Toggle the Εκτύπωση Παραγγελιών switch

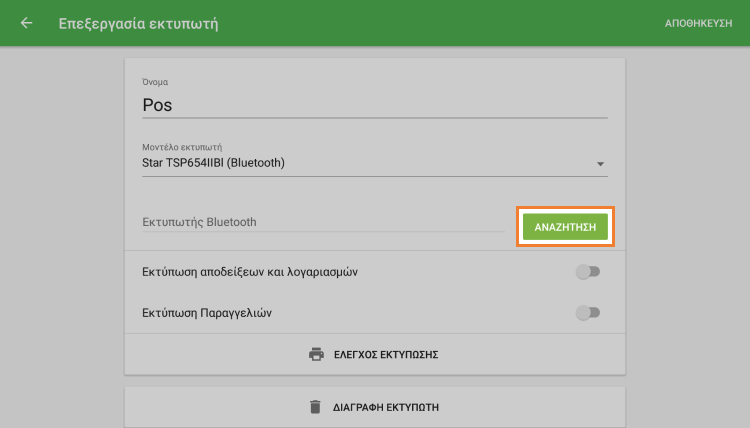tap(588, 313)
